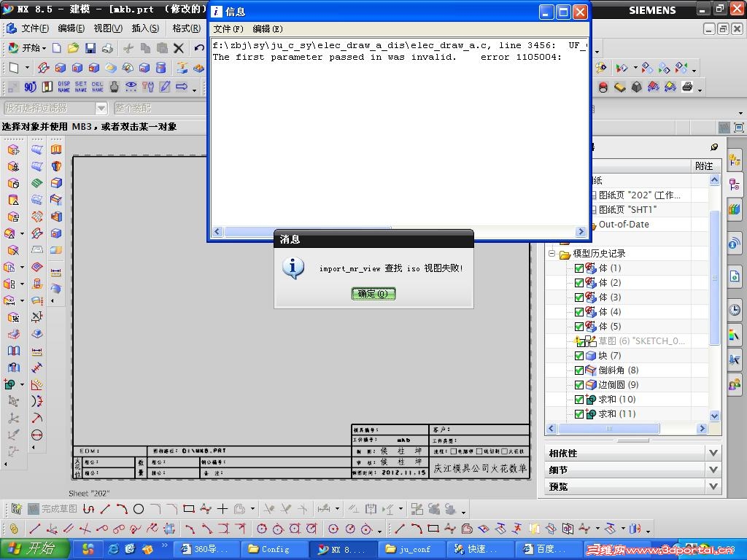Uncheck the 边倒圆 (9) feature checkbox
This screenshot has height=560, width=747.
point(579,385)
